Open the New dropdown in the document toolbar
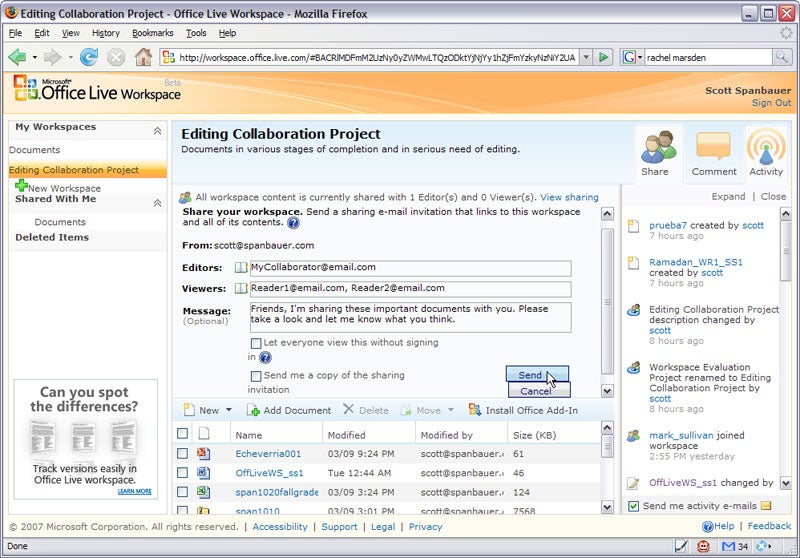Viewport: 800px width, 558px height. [x=229, y=410]
